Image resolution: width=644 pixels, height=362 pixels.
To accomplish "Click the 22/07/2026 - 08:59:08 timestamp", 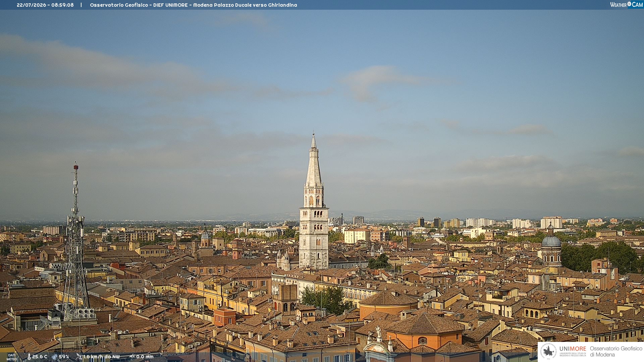I will point(45,5).
